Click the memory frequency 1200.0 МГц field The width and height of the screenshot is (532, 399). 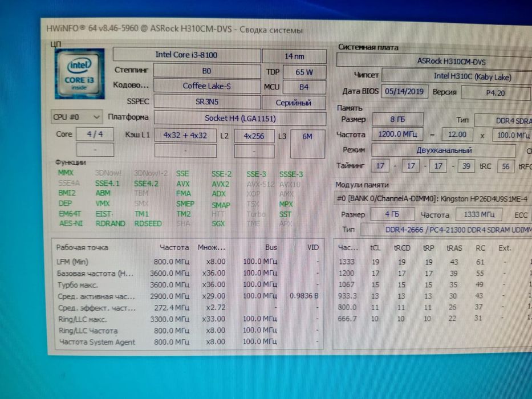(397, 134)
